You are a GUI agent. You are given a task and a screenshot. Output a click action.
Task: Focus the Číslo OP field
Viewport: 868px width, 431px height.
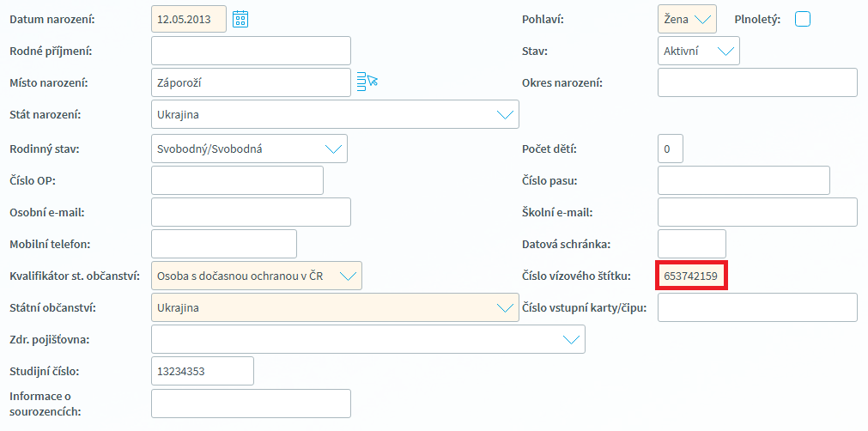(237, 180)
